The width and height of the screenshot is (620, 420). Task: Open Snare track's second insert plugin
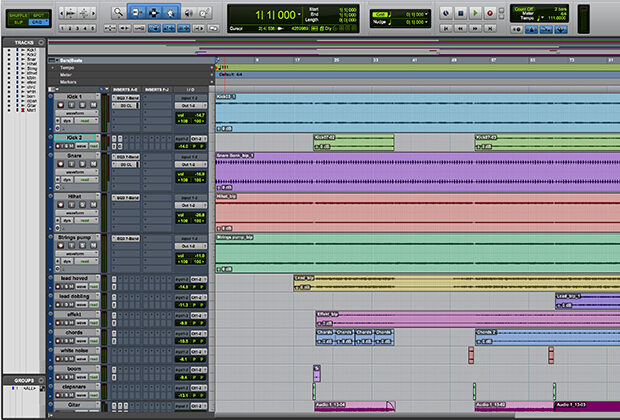pos(126,165)
